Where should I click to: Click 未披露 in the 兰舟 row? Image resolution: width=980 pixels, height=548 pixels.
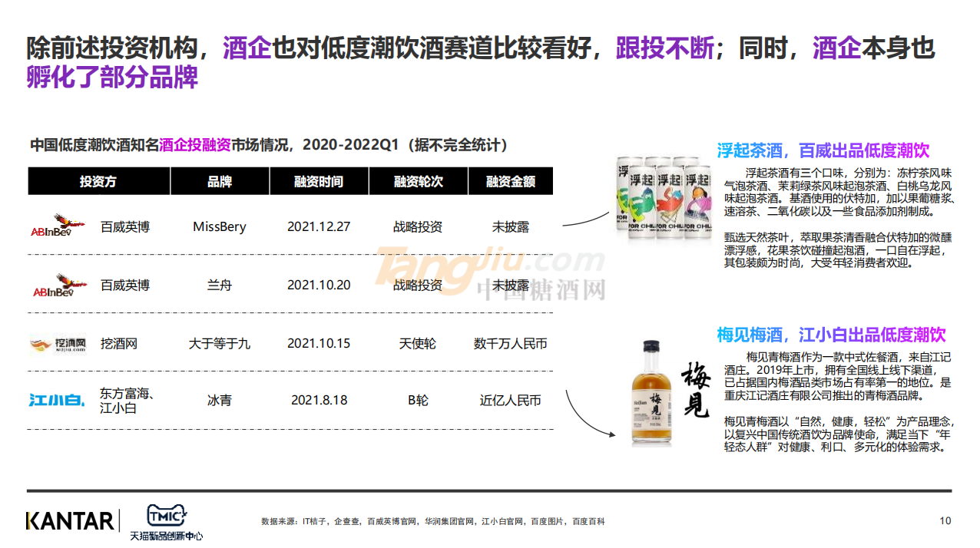[511, 285]
